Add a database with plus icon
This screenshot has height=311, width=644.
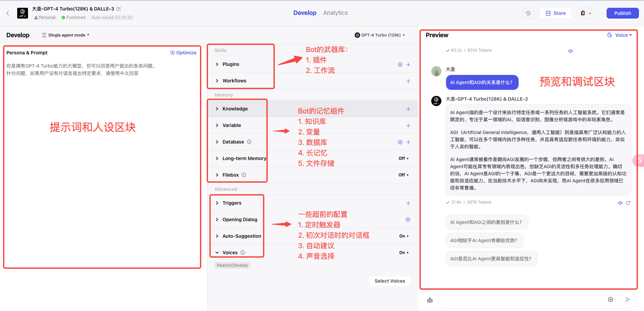coord(408,142)
